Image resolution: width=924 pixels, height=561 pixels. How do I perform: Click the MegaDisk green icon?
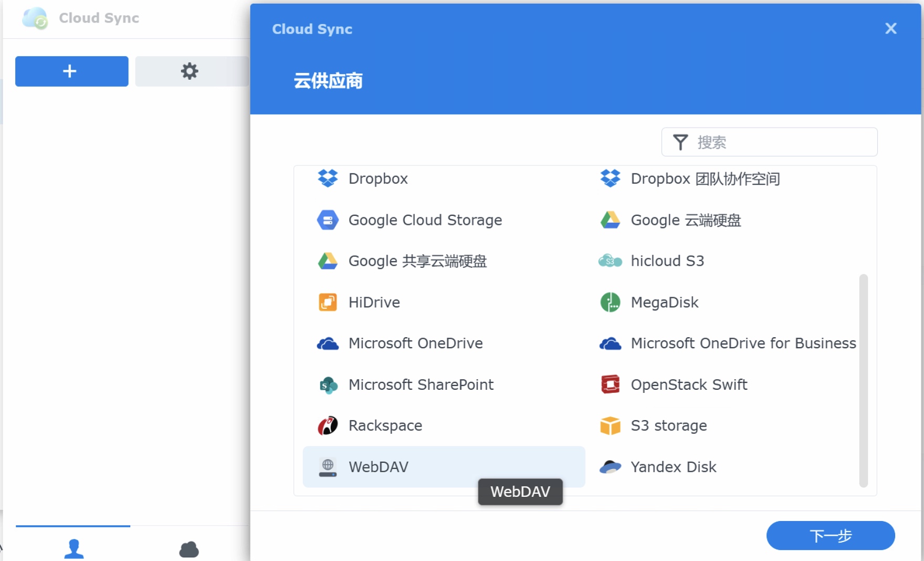coord(610,303)
